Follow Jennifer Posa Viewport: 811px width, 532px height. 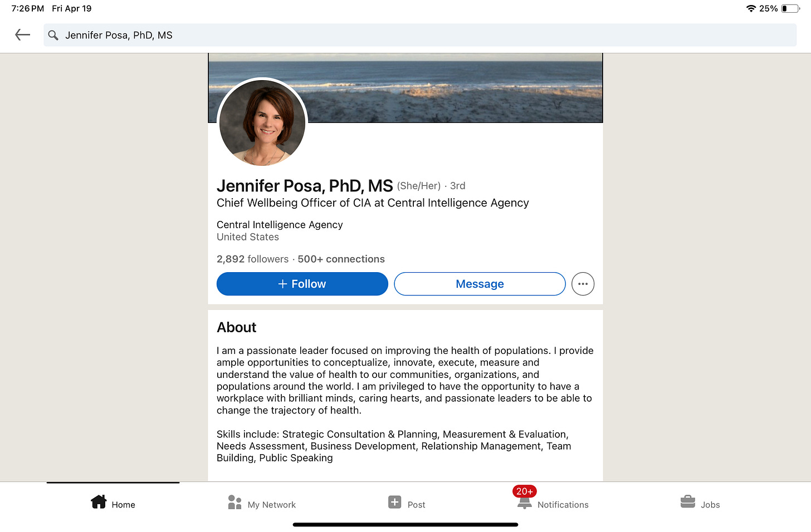[302, 284]
